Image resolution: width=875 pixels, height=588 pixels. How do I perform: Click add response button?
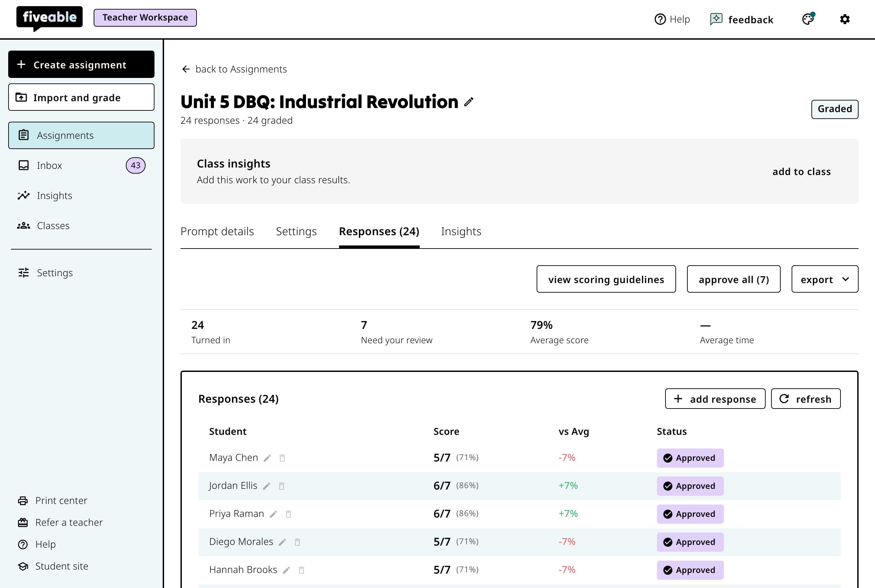(x=715, y=399)
